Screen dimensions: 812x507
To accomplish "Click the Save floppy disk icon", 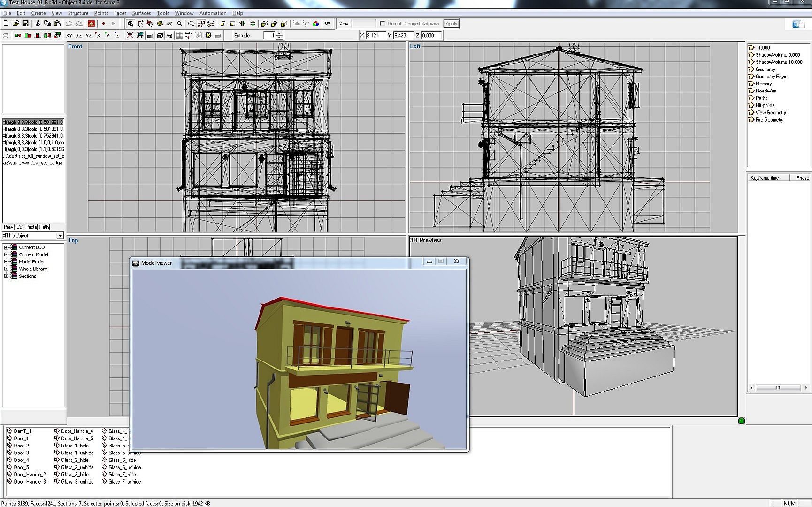I will [25, 23].
